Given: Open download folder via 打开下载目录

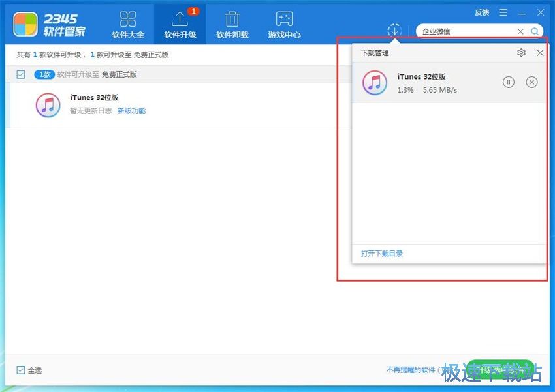Looking at the screenshot, I should (381, 254).
